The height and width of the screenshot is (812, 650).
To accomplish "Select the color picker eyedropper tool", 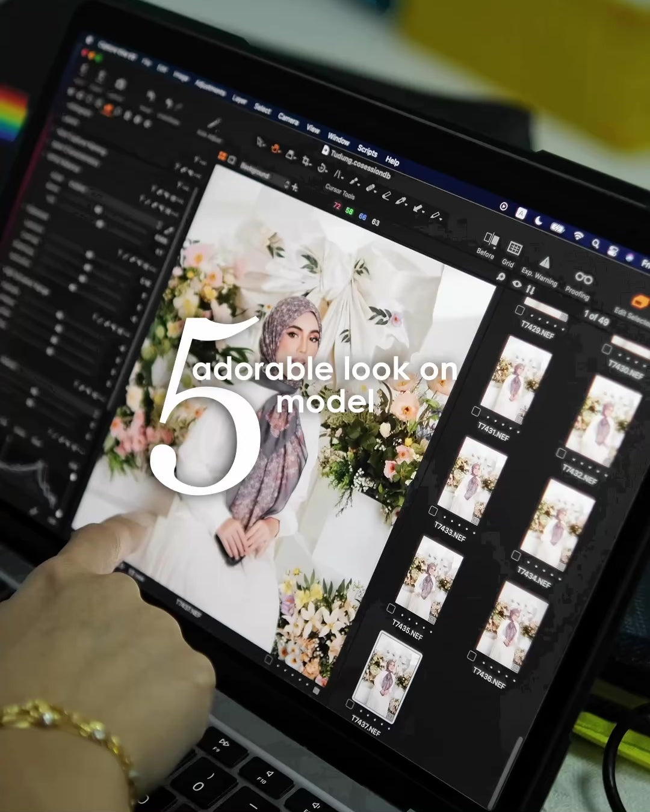I will [401, 201].
